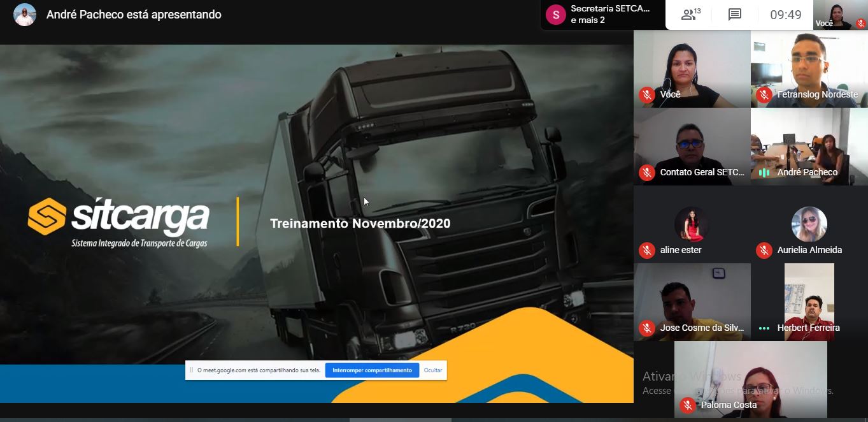Open the participants list icon
This screenshot has width=868, height=422.
point(690,15)
